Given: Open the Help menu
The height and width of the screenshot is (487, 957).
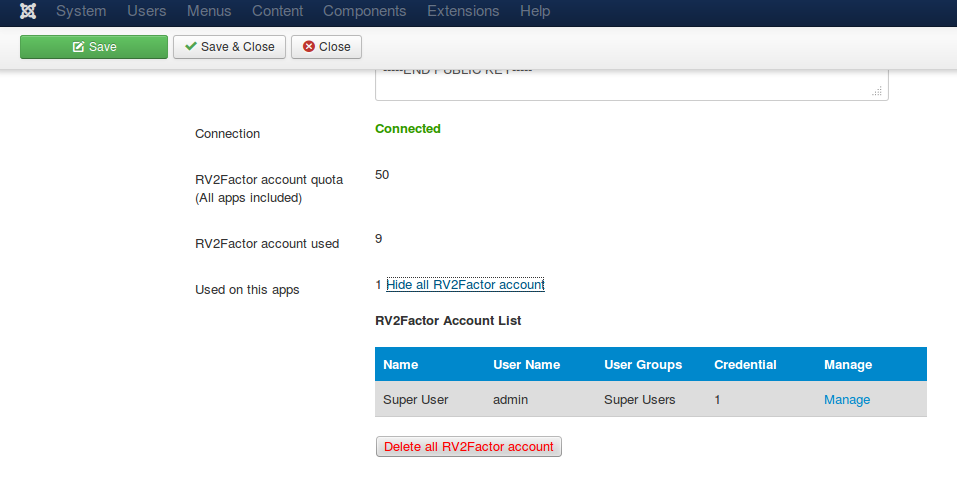Looking at the screenshot, I should [535, 11].
